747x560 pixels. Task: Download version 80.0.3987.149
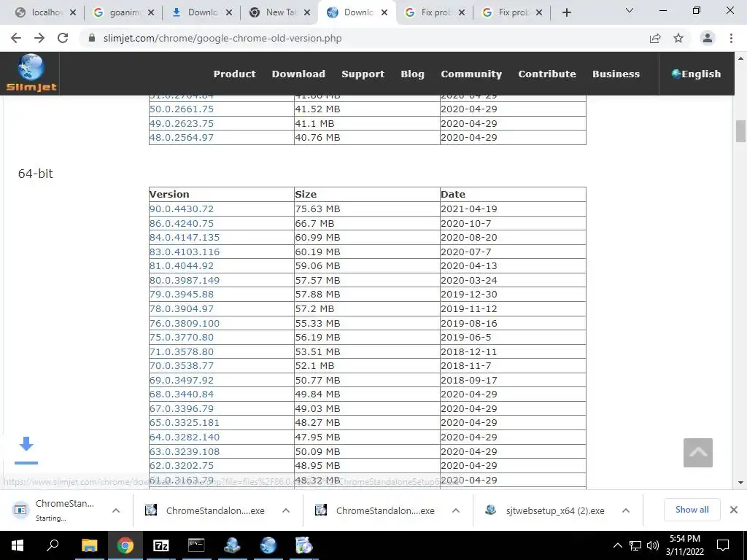click(185, 280)
